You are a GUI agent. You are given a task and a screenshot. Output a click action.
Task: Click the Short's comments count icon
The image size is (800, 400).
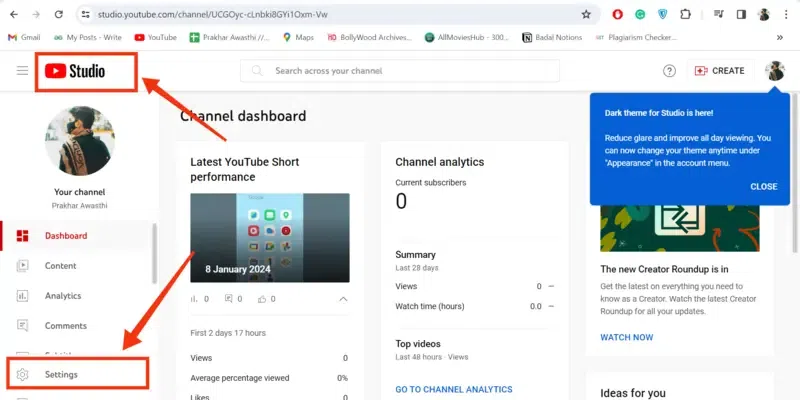pyautogui.click(x=229, y=299)
